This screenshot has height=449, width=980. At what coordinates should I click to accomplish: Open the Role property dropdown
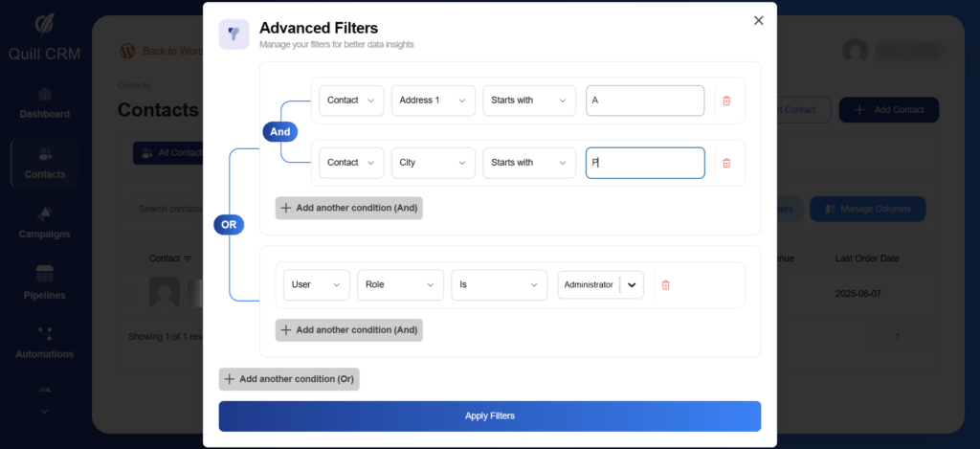(400, 284)
